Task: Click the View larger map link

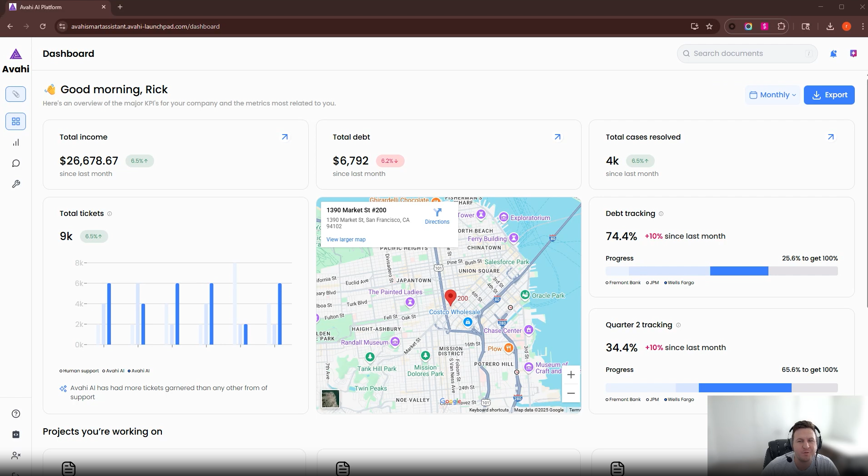Action: point(346,240)
